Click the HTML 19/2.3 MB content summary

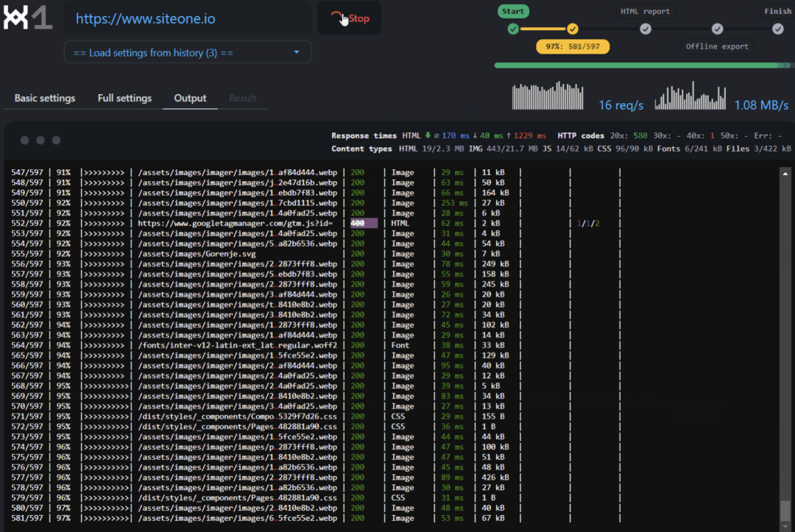(431, 149)
